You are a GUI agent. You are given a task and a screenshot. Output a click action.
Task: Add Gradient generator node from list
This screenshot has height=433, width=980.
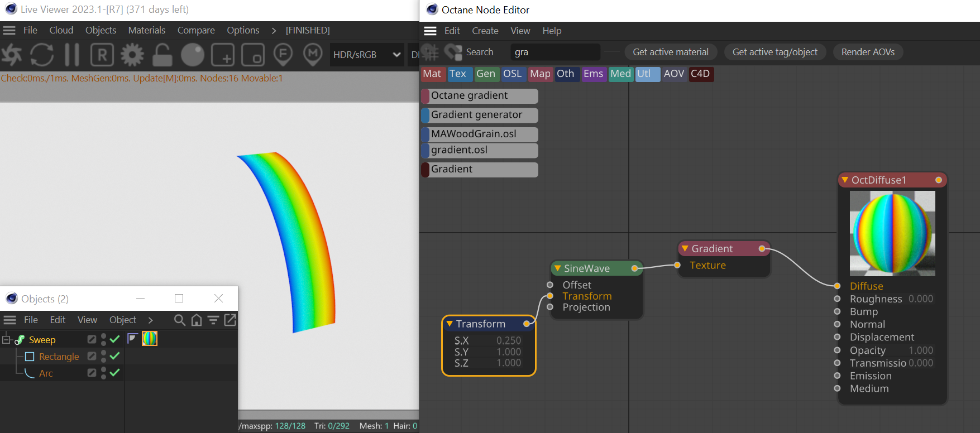480,115
